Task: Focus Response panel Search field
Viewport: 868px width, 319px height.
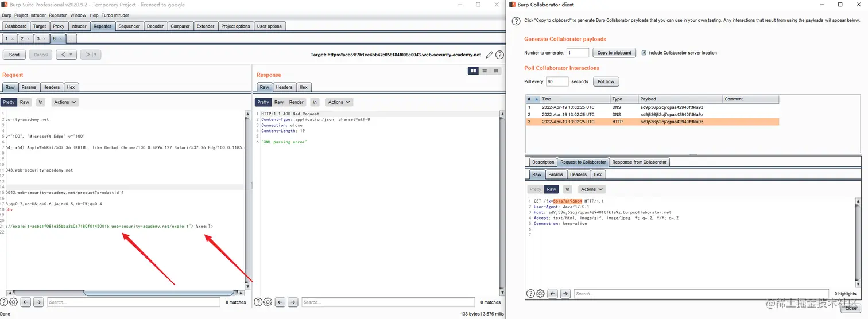Action: [387, 302]
